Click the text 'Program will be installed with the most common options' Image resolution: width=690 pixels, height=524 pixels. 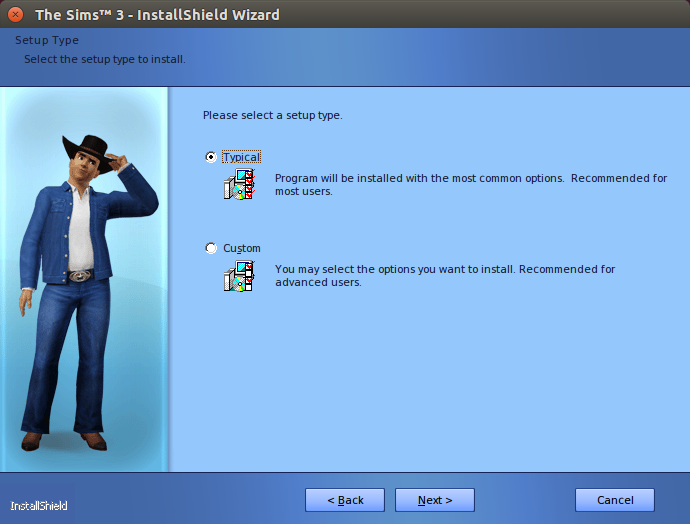(419, 178)
